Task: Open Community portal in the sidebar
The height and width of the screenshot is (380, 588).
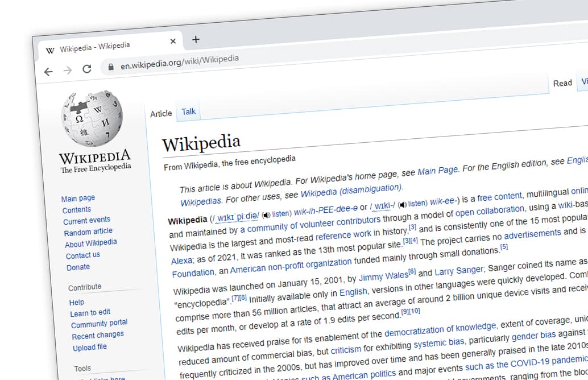Action: pyautogui.click(x=99, y=324)
